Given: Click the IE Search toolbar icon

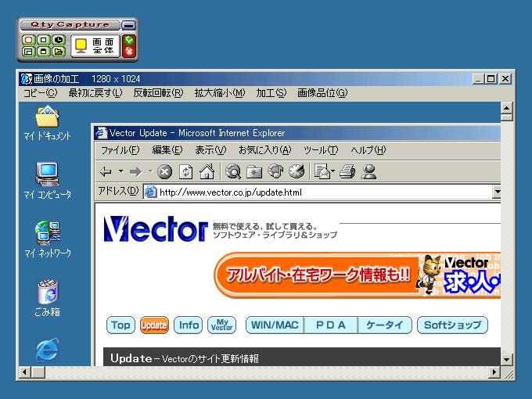Looking at the screenshot, I should tap(233, 171).
